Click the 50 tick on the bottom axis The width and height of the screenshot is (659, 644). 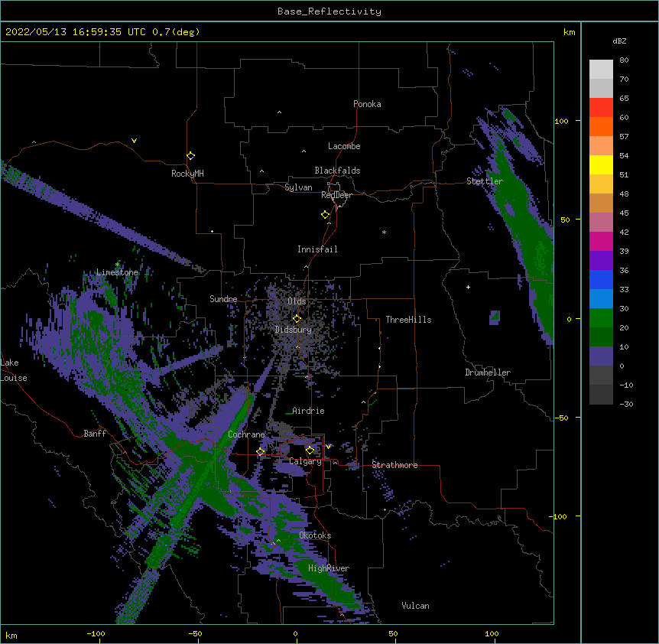[393, 633]
